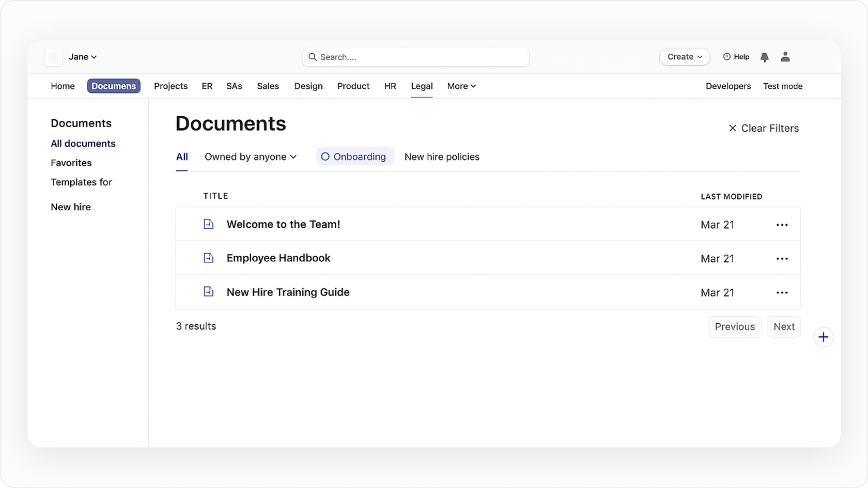Open the Favorites link in the sidebar
Image resolution: width=868 pixels, height=488 pixels.
71,163
